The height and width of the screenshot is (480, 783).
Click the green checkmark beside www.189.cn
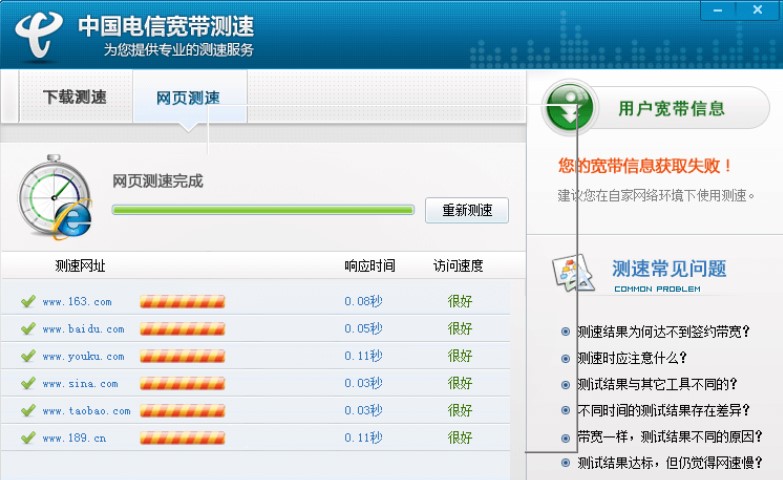[28, 438]
